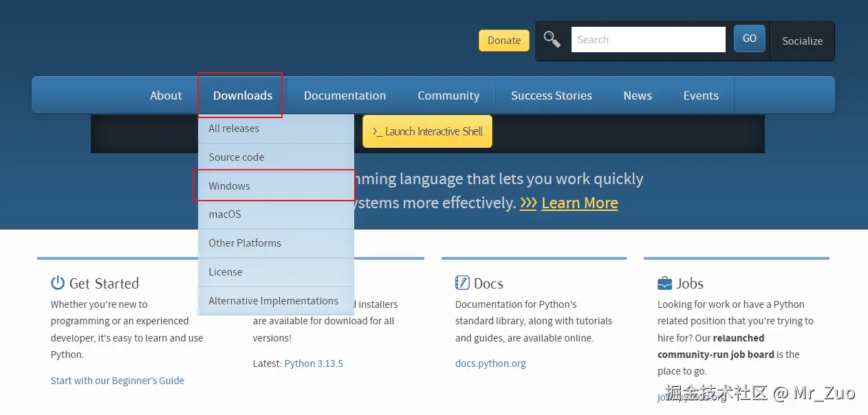This screenshot has height=415, width=868.
Task: Choose Alternative Implementations entry
Action: [x=276, y=301]
